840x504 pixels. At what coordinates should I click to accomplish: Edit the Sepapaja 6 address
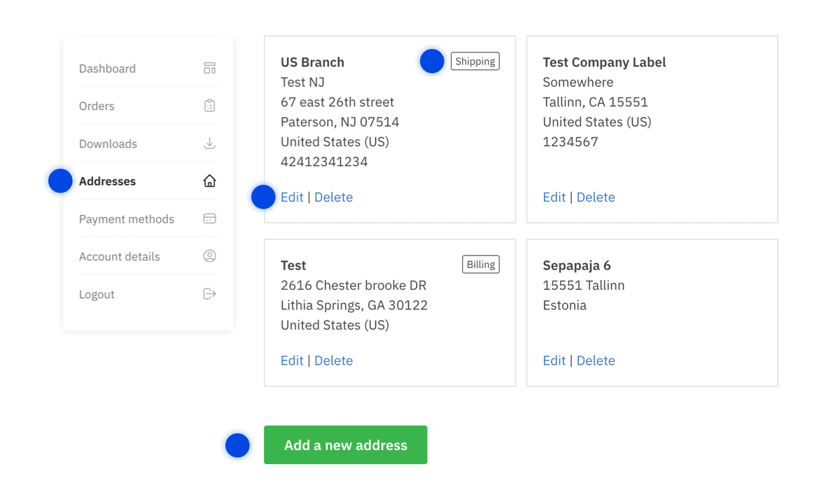click(x=554, y=360)
